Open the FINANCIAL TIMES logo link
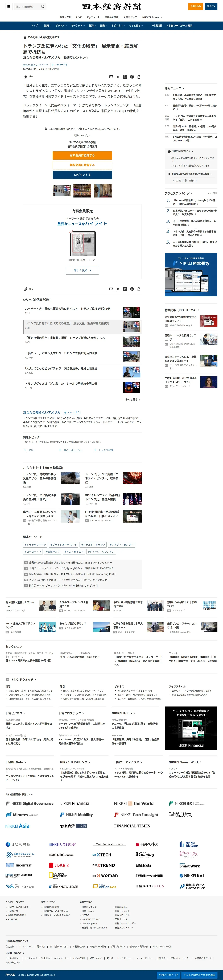223x980 pixels. click(x=132, y=826)
